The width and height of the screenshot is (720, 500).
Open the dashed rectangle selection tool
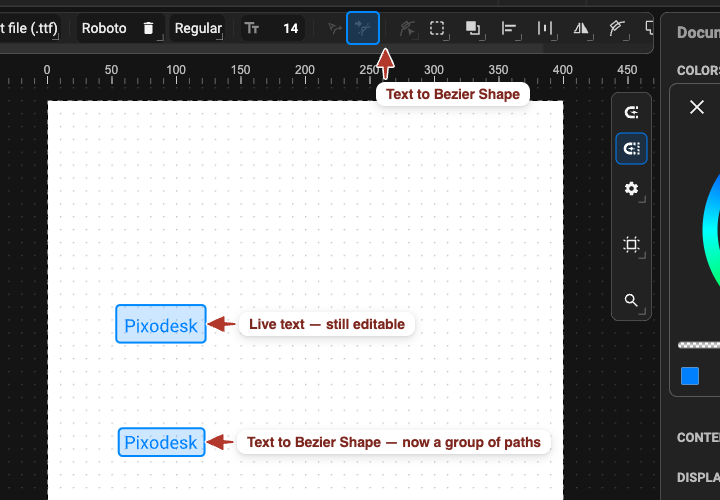[437, 28]
